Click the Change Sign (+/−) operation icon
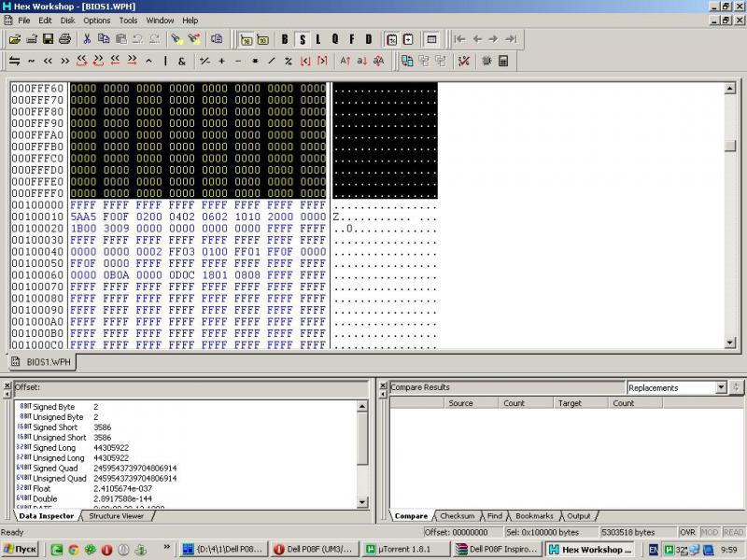The height and width of the screenshot is (560, 747). pos(204,61)
